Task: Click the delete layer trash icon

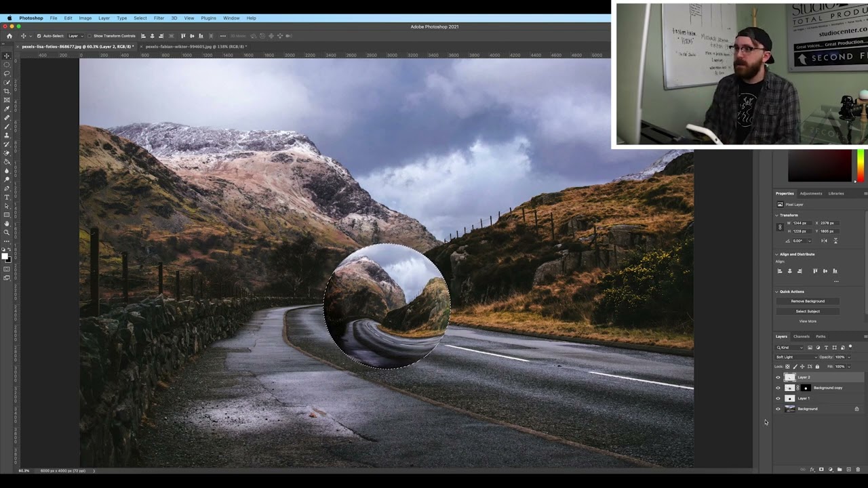Action: pos(858,469)
